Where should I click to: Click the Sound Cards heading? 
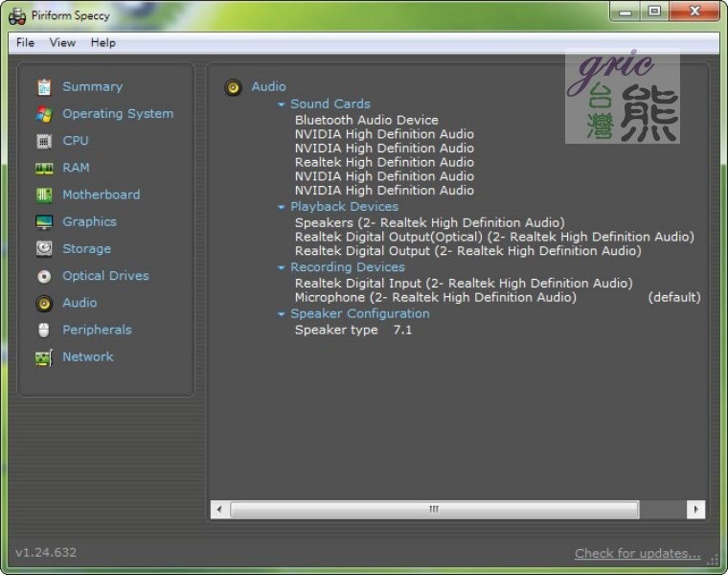pyautogui.click(x=330, y=104)
